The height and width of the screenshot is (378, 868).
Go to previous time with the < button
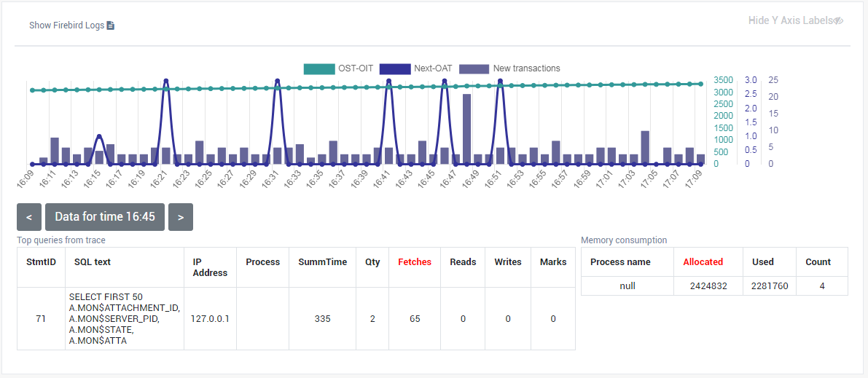(x=29, y=217)
